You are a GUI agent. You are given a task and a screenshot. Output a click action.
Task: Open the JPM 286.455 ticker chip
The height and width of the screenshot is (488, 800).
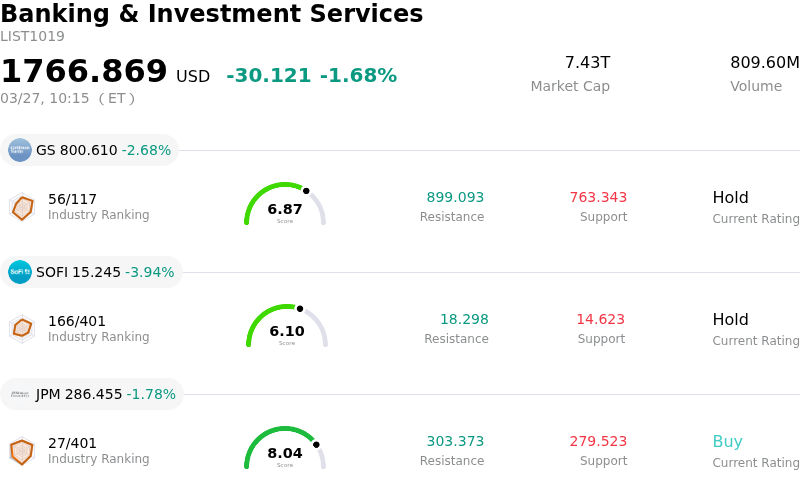coord(105,394)
